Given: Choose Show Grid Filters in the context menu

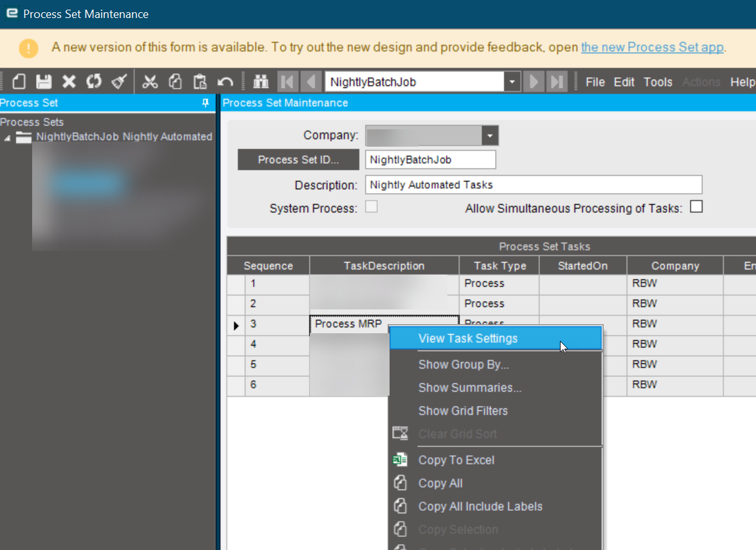Looking at the screenshot, I should (x=496, y=410).
